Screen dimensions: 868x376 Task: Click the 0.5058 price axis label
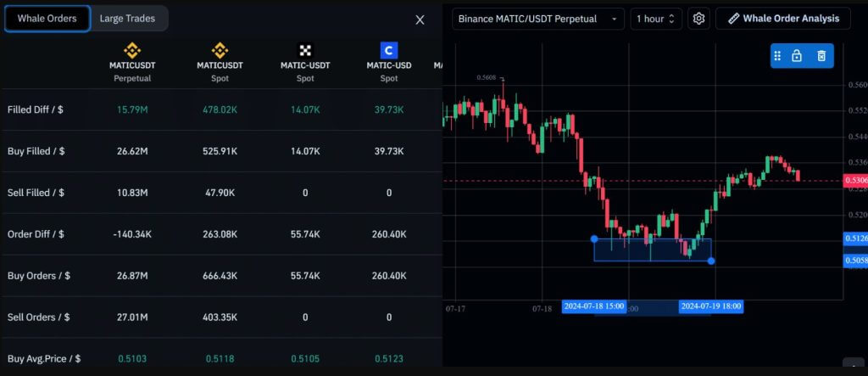coord(855,260)
